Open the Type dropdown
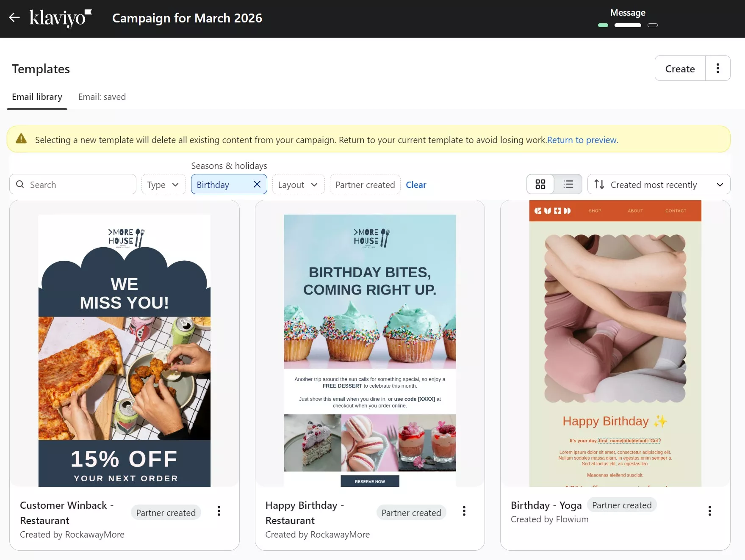The image size is (745, 560). click(x=163, y=185)
